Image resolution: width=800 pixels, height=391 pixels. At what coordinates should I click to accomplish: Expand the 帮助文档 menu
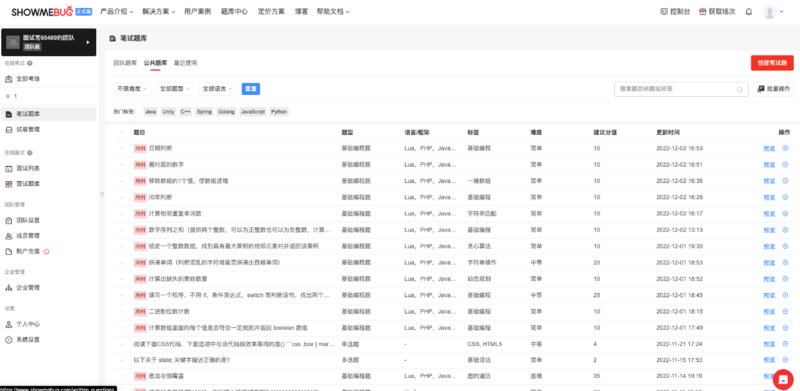point(333,11)
